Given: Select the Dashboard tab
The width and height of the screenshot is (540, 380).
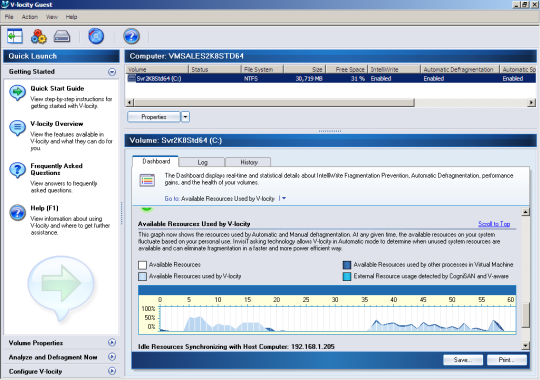Looking at the screenshot, I should click(x=156, y=161).
